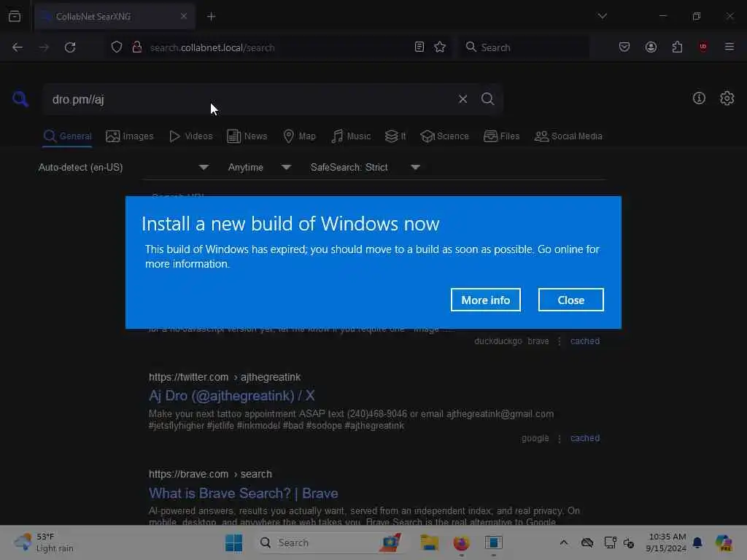Click the https://brave.com › search URL
Viewport: 747px width, 560px height.
pyautogui.click(x=210, y=474)
